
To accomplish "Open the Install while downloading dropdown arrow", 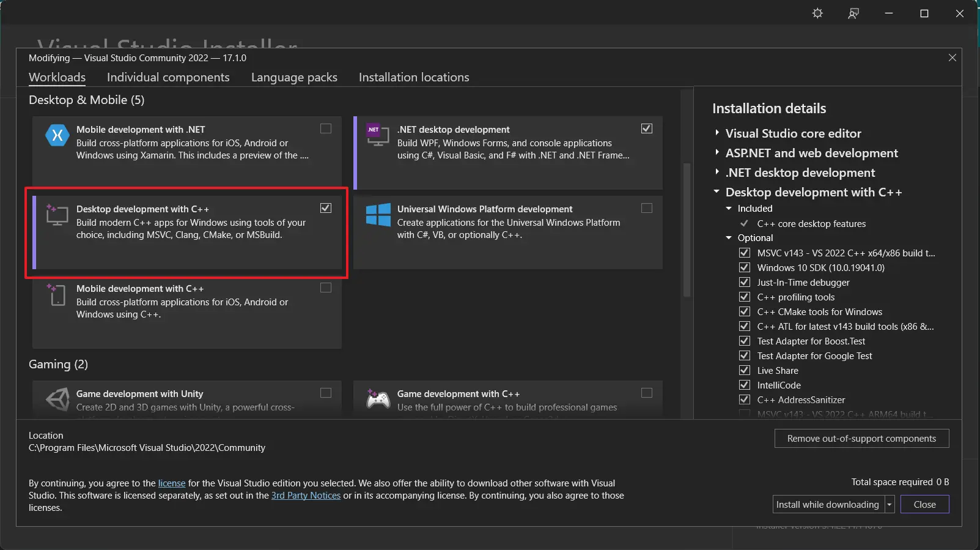I will (x=890, y=505).
